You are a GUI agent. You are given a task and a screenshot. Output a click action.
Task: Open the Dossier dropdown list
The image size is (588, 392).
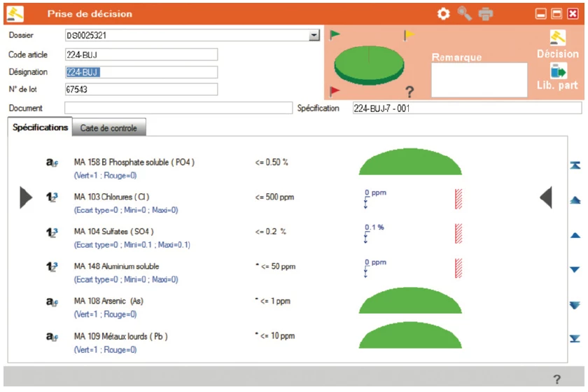(x=314, y=35)
